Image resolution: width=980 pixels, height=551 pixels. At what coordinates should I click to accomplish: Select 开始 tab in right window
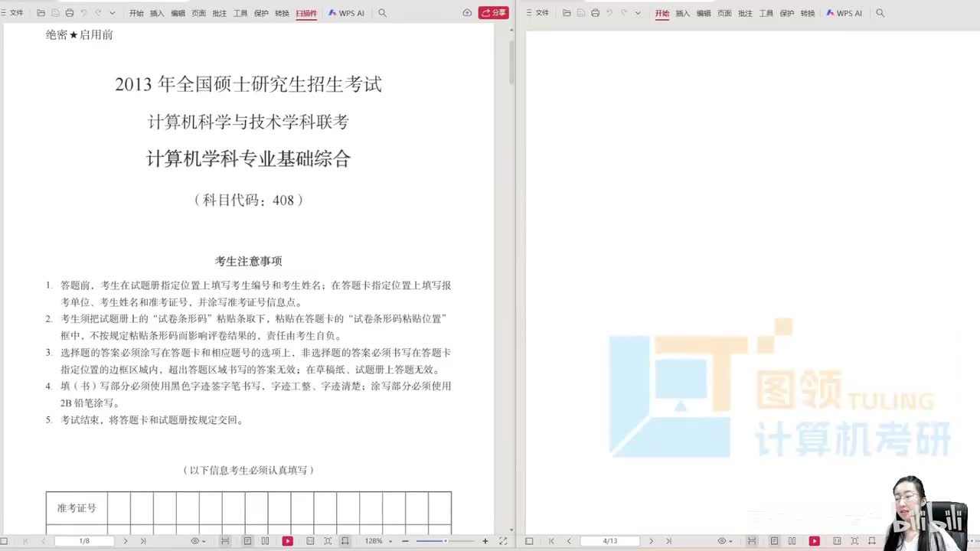[662, 13]
